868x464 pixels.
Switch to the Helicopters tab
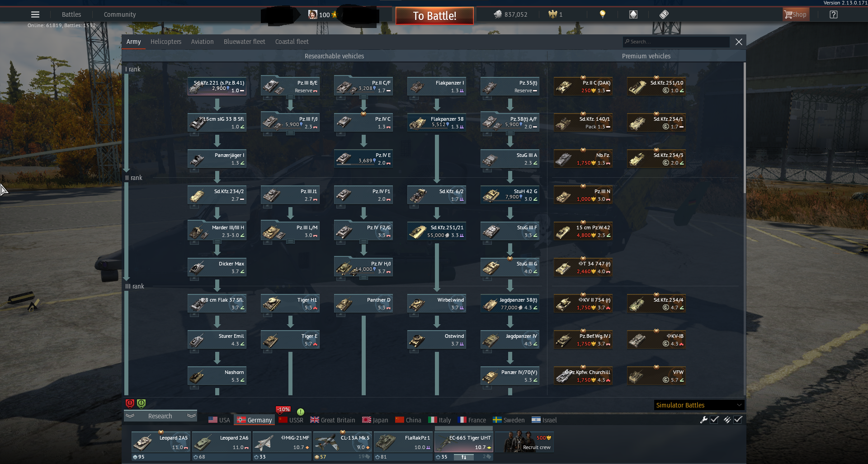pyautogui.click(x=166, y=42)
